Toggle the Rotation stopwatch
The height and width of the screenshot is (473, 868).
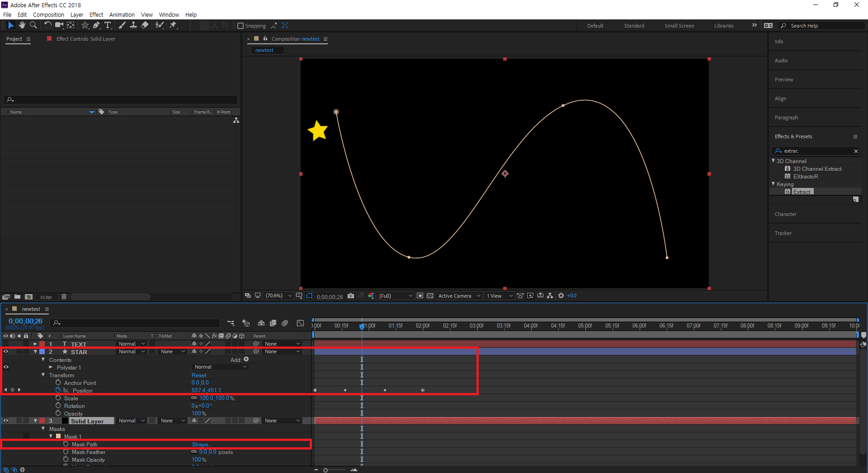tap(58, 406)
